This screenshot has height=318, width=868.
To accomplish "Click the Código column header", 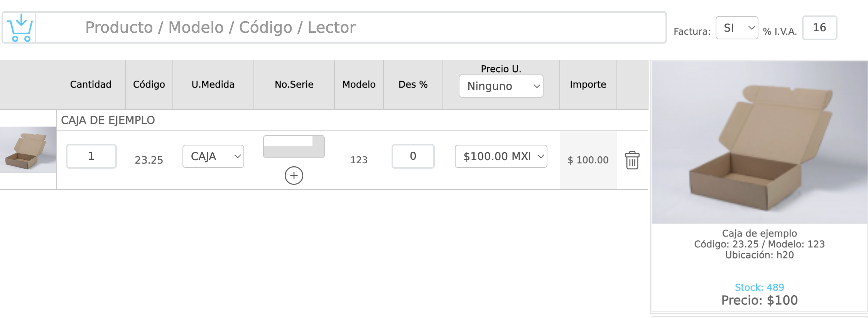I will [x=149, y=85].
